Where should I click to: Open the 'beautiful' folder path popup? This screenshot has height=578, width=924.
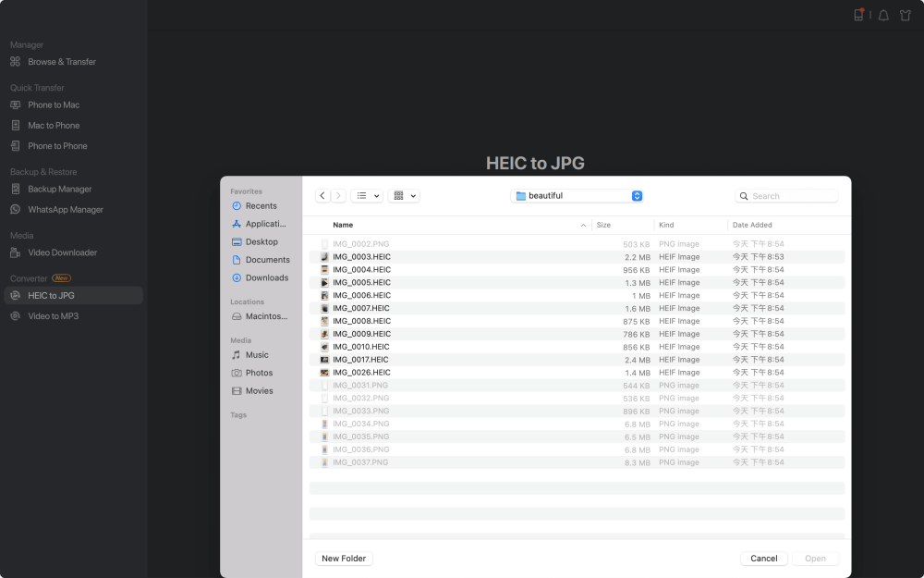[578, 196]
